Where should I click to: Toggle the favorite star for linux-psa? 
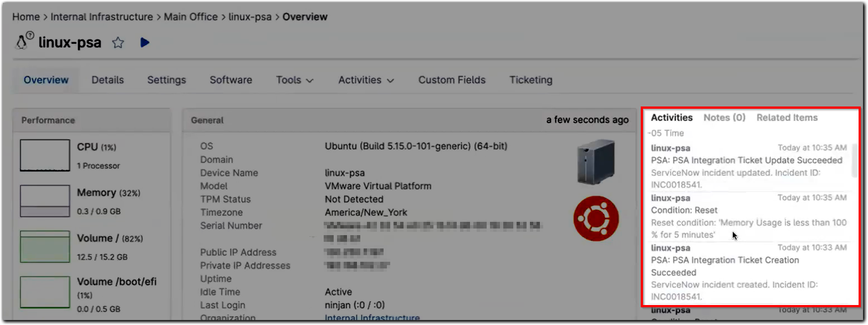click(118, 42)
